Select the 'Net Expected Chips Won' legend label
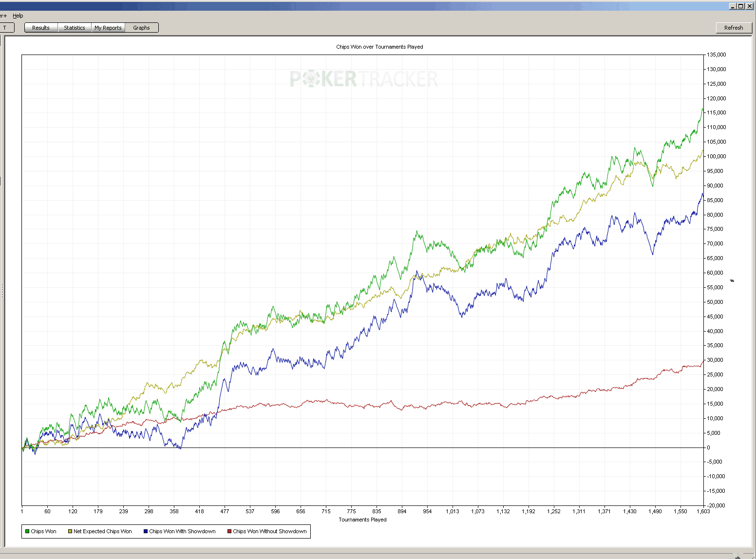Image resolution: width=756 pixels, height=559 pixels. [x=103, y=531]
